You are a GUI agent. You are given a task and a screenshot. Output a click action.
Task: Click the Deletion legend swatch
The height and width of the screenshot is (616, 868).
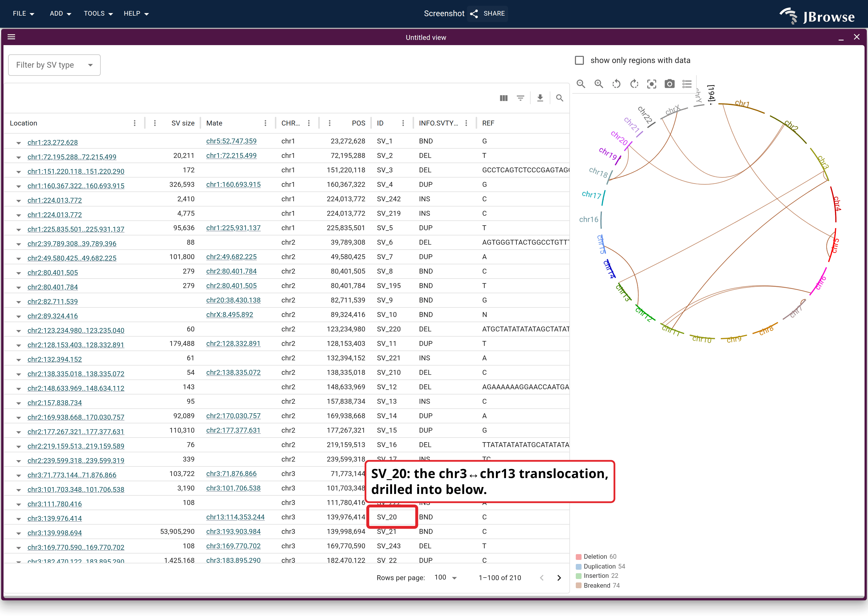pos(579,557)
